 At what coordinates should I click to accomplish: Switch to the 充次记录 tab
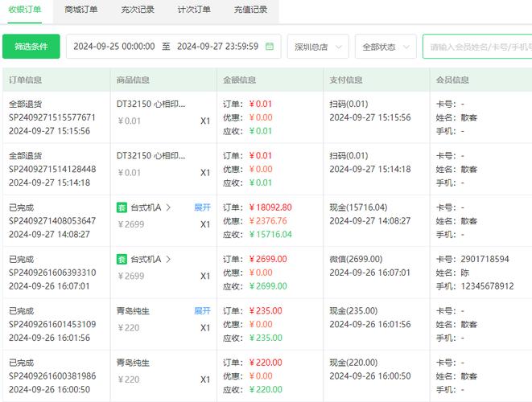tap(138, 10)
